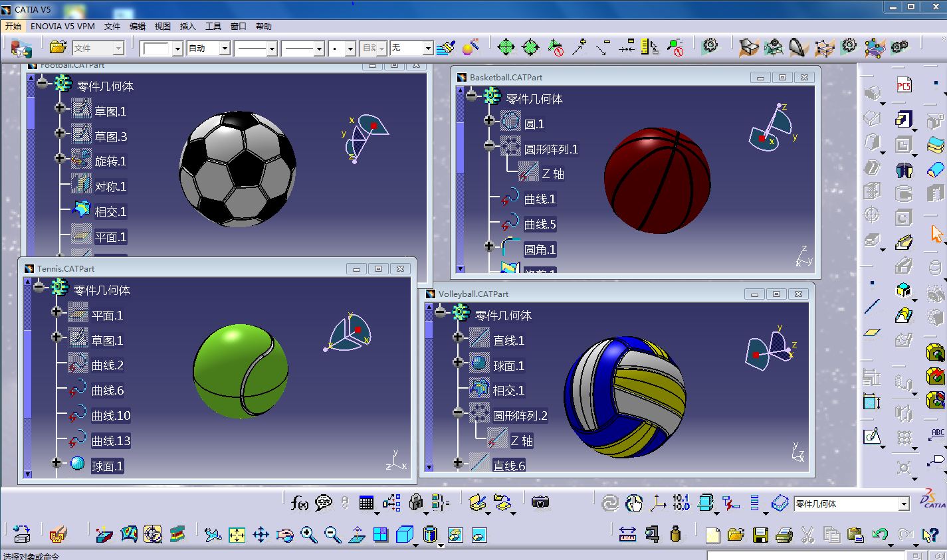The width and height of the screenshot is (947, 560).
Task: Expand 草图.1 node in Football tree
Action: pyautogui.click(x=60, y=108)
